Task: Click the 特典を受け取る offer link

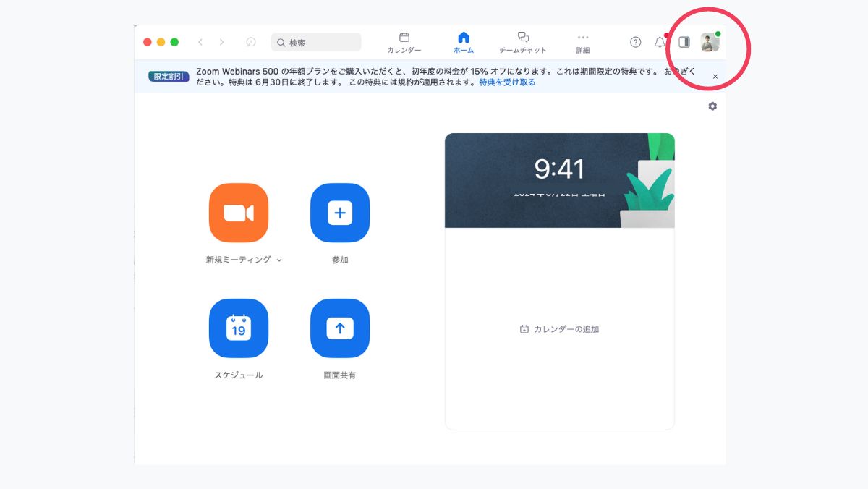Action: tap(507, 82)
